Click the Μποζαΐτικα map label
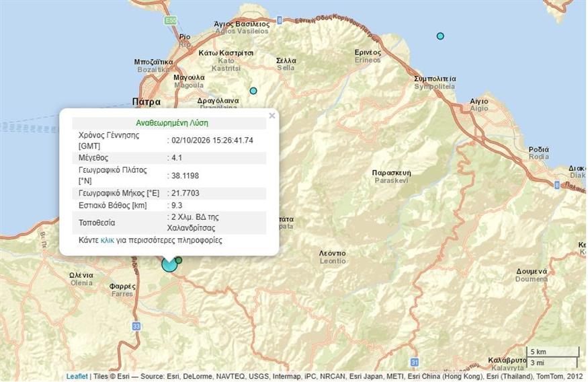The width and height of the screenshot is (588, 382). click(x=154, y=62)
